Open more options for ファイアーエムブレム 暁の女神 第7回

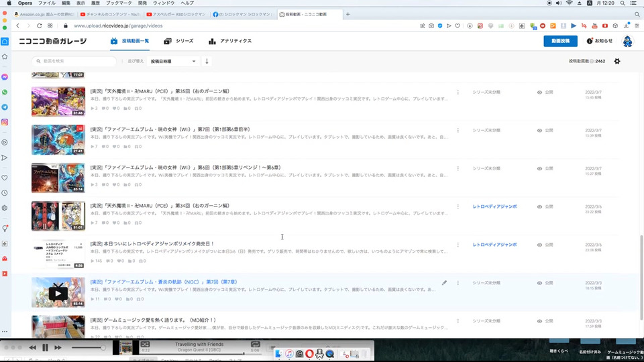(458, 131)
